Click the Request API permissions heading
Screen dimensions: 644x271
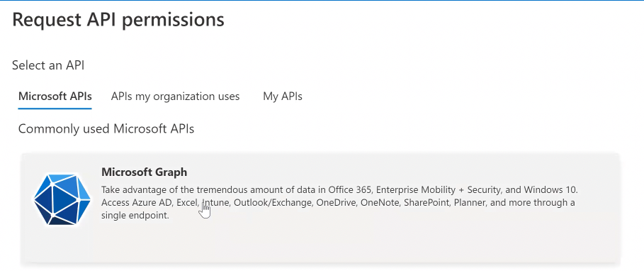[x=118, y=20]
